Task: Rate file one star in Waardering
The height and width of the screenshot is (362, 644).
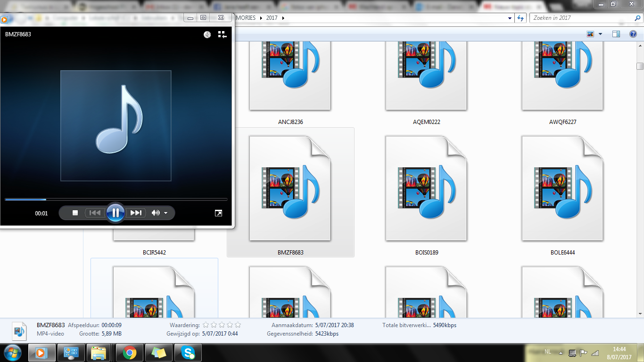Action: pos(206,325)
